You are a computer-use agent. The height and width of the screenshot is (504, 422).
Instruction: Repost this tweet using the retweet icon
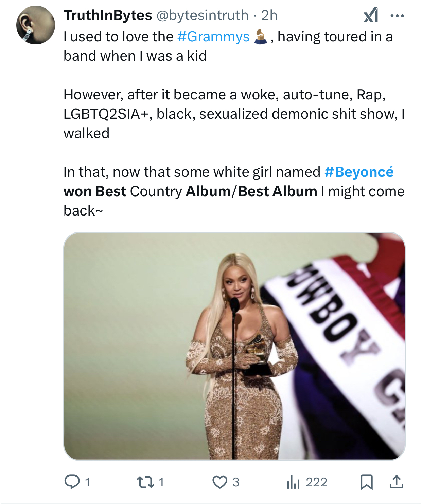[x=145, y=482]
